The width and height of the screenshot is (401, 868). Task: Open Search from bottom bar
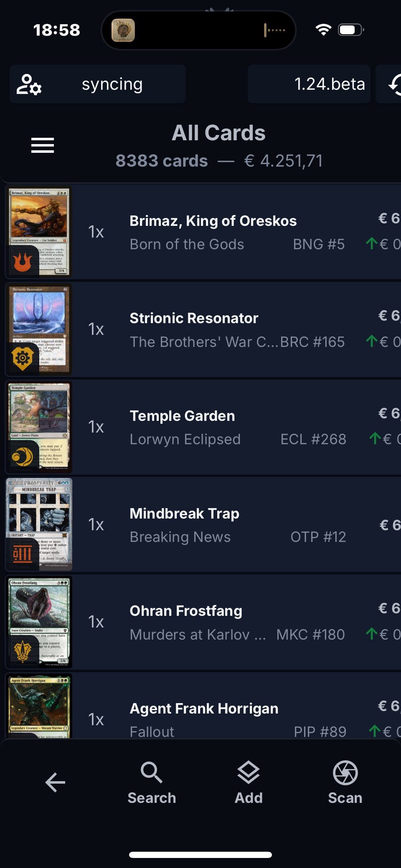(x=152, y=783)
